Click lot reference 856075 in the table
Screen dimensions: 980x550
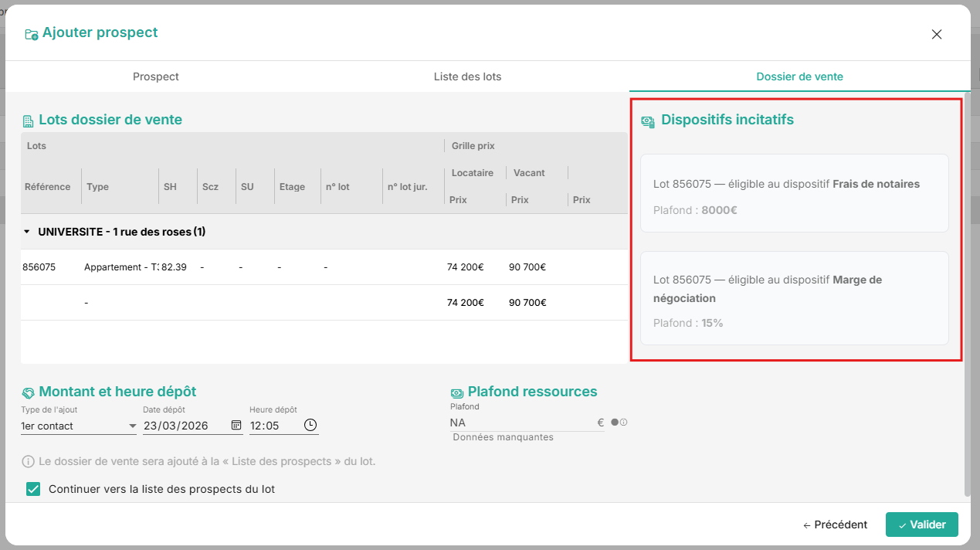coord(39,267)
